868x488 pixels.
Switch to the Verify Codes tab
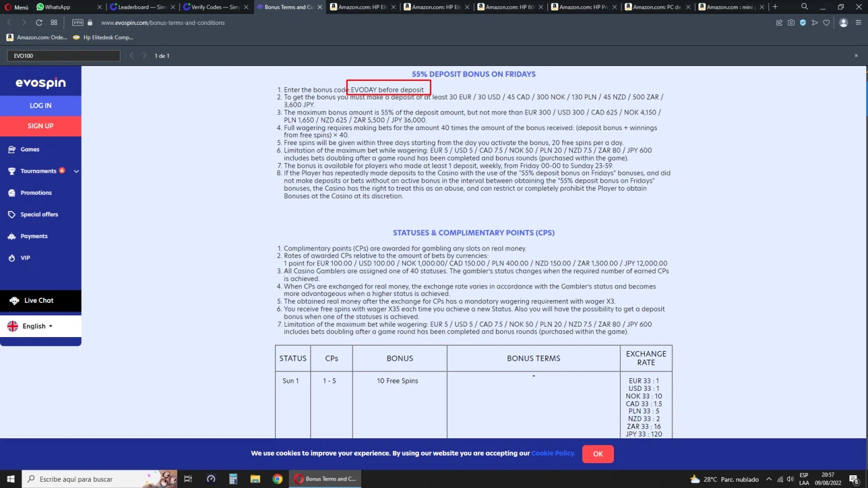pos(216,7)
